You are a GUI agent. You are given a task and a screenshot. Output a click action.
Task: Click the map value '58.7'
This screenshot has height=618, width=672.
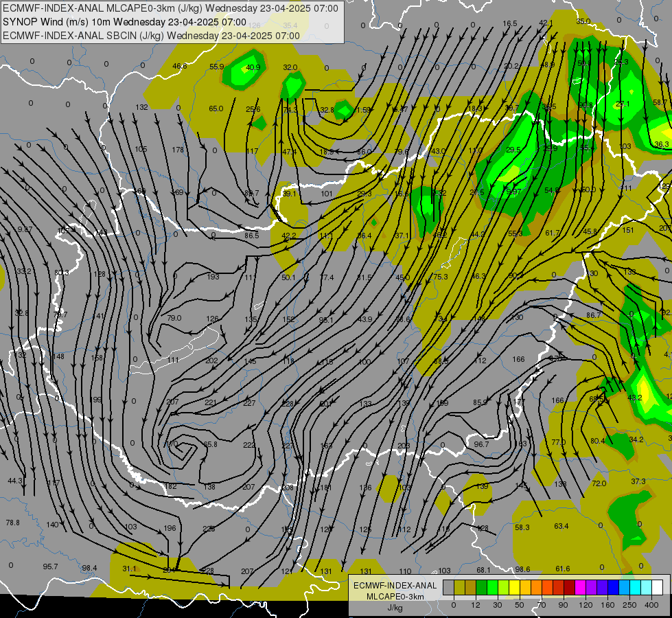click(x=660, y=103)
